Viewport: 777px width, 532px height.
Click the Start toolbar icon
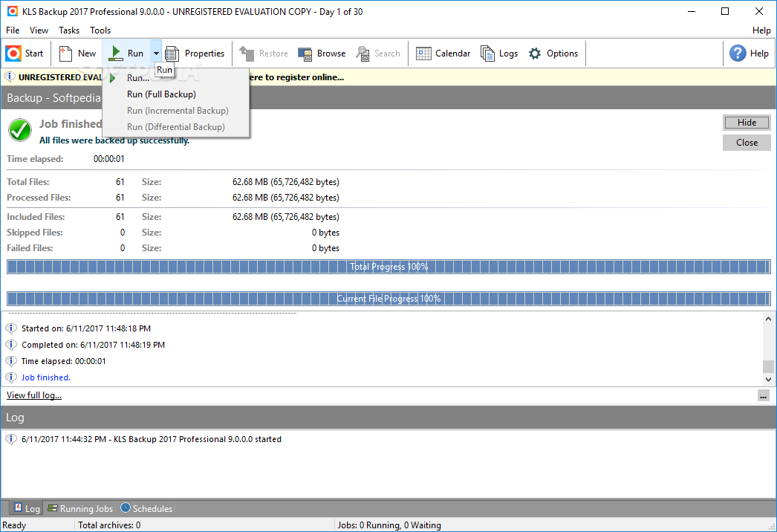pos(13,53)
